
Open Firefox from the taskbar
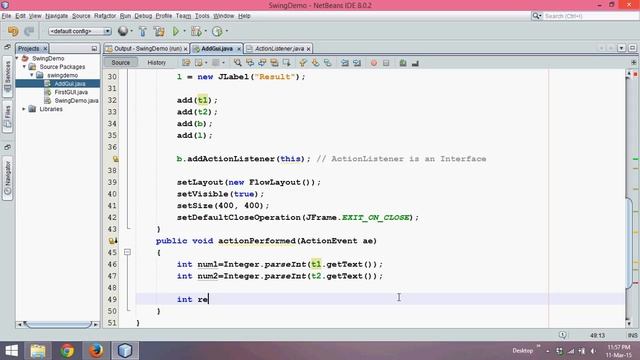[x=96, y=351]
